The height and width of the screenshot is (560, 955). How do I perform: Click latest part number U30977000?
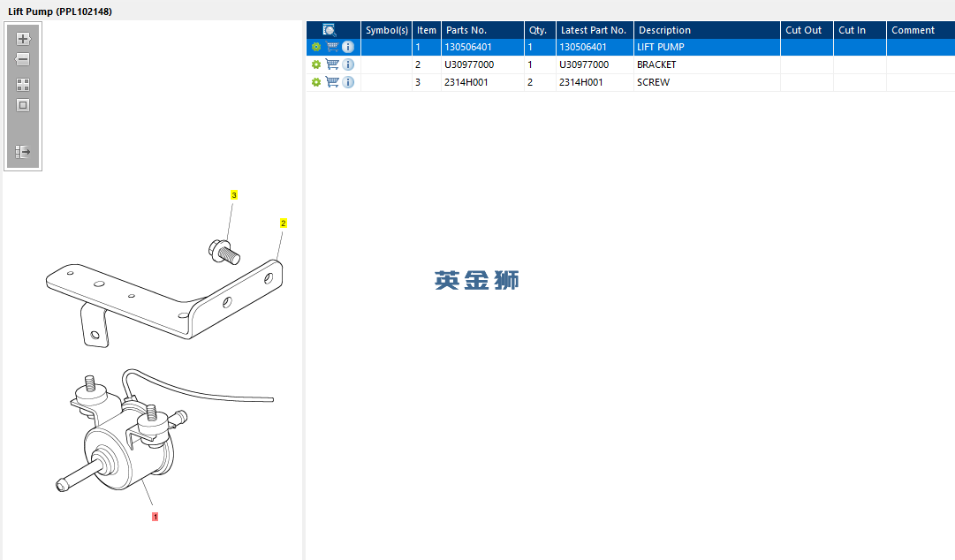[x=595, y=64]
